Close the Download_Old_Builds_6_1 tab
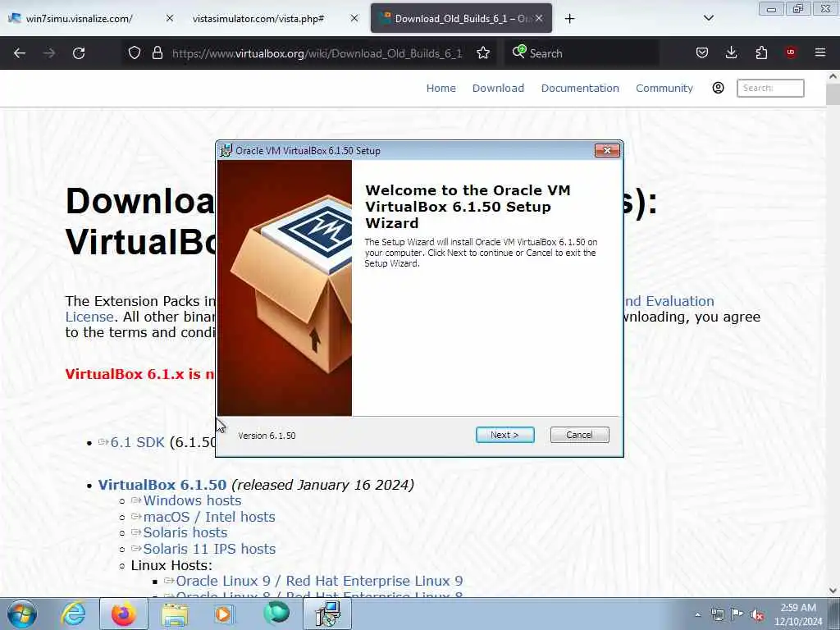 [x=539, y=18]
